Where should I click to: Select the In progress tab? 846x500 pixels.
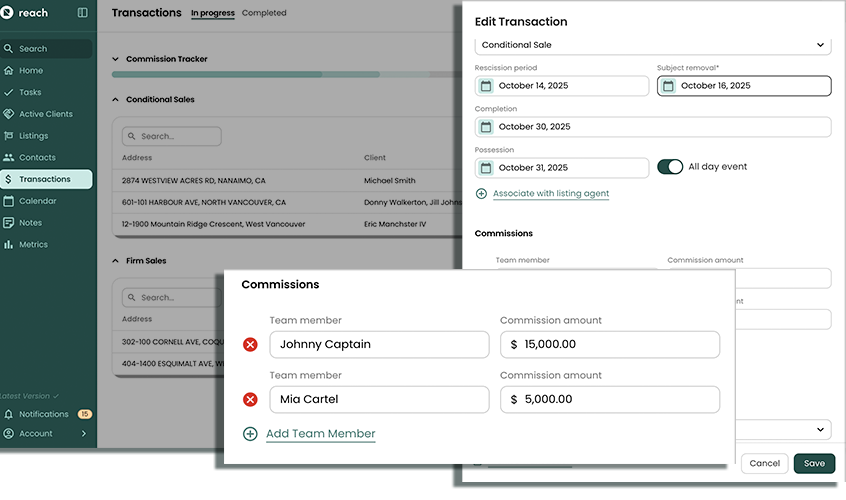click(x=213, y=13)
